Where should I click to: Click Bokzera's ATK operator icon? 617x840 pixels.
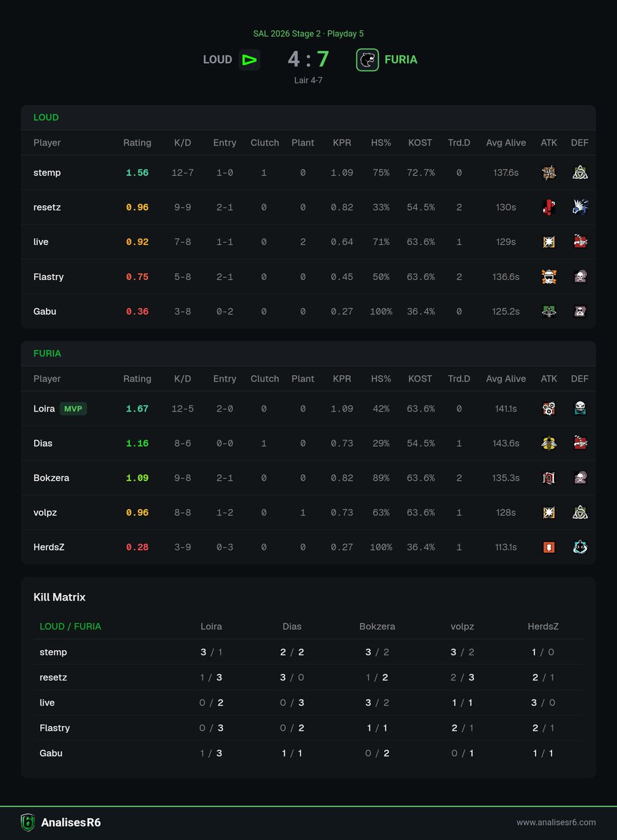(x=549, y=477)
